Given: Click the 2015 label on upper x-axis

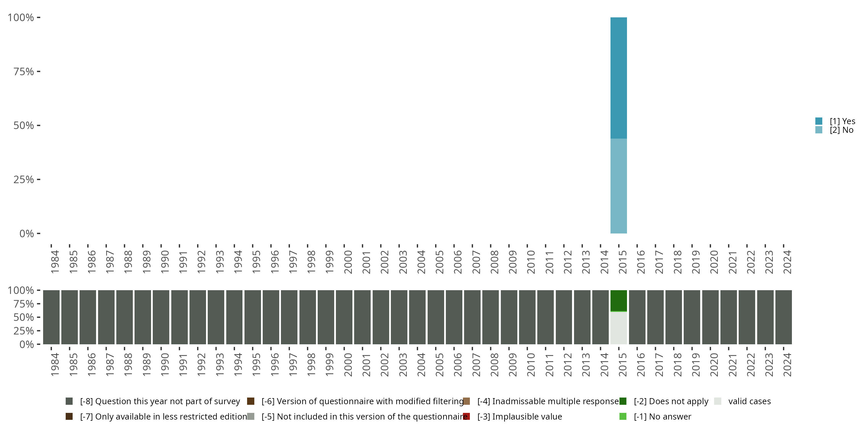Looking at the screenshot, I should [622, 262].
